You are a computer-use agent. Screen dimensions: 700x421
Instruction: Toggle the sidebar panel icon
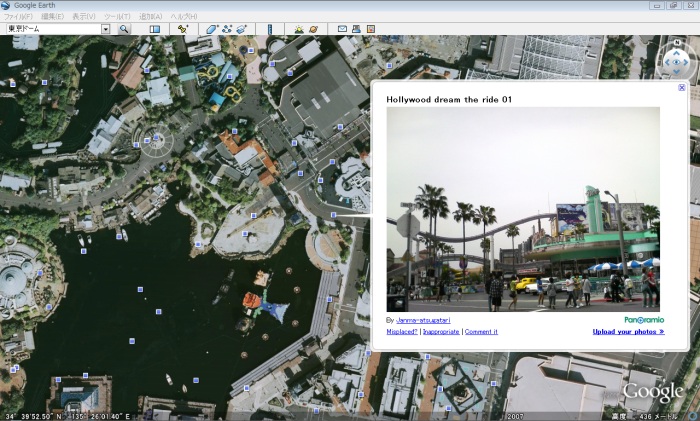(154, 29)
